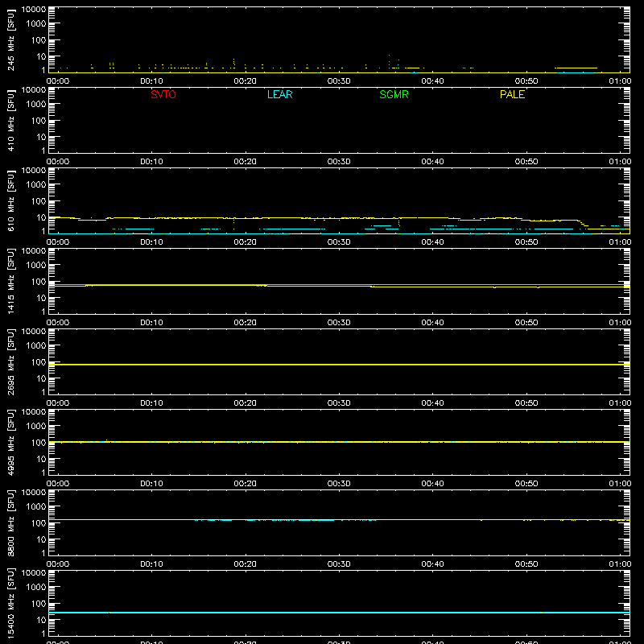Click the red SVTO station label

[163, 94]
